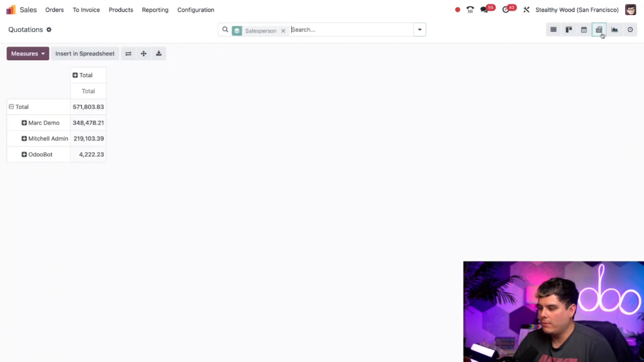Click the search magnifier icon
The image size is (644, 362).
click(225, 30)
